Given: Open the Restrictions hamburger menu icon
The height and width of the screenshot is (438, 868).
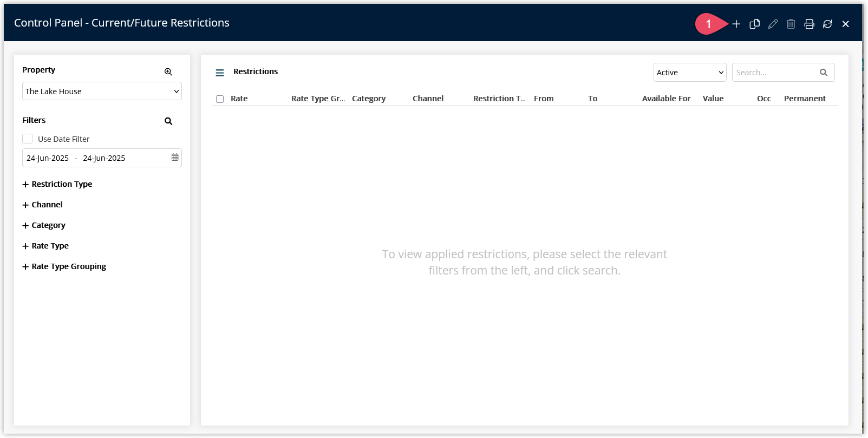Looking at the screenshot, I should (x=220, y=73).
